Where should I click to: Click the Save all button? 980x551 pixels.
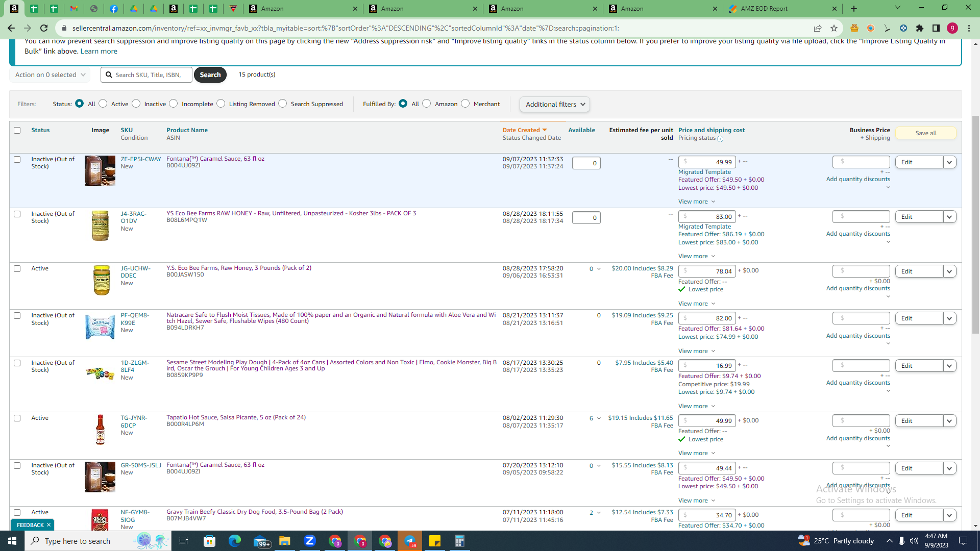click(x=926, y=133)
